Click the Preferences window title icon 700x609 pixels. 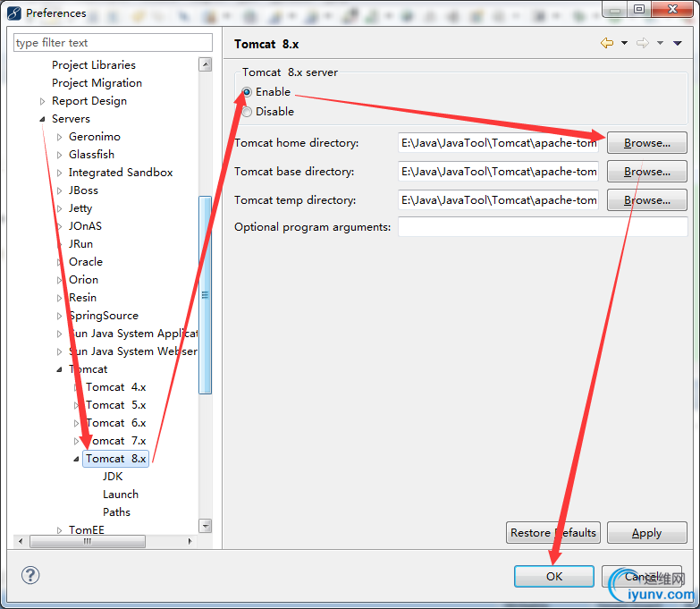pyautogui.click(x=13, y=13)
